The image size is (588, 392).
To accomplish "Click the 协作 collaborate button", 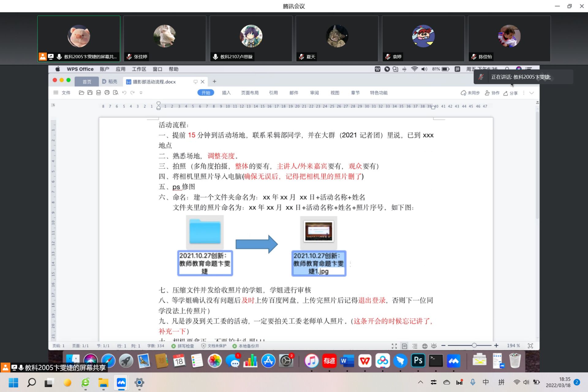I will pos(492,93).
